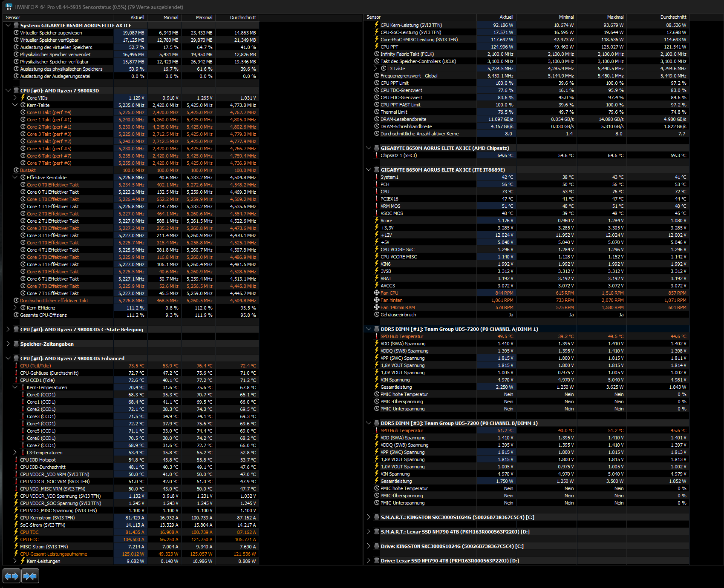Click the thermometer icon beside VRM MOS
Screen dimensions: 724x588
click(x=377, y=206)
